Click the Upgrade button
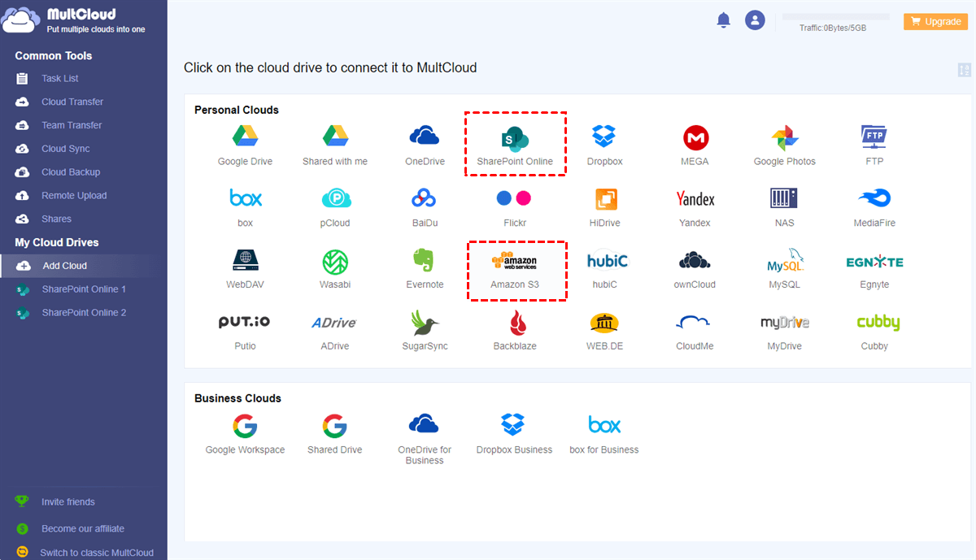The width and height of the screenshot is (976, 560). click(935, 22)
